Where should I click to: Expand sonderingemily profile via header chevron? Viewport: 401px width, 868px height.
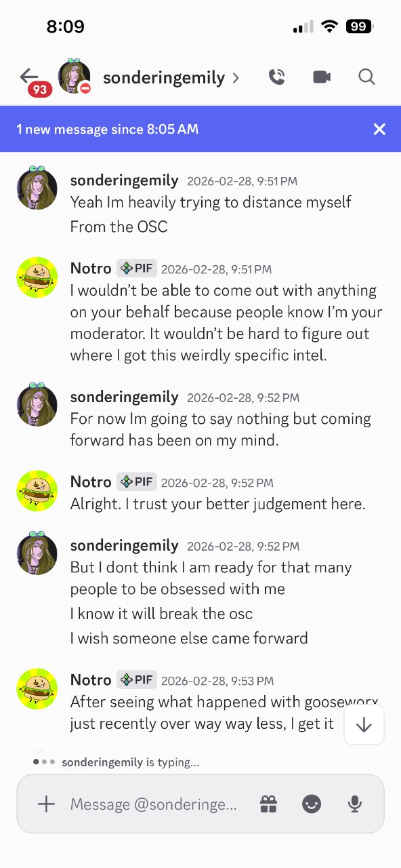[236, 78]
